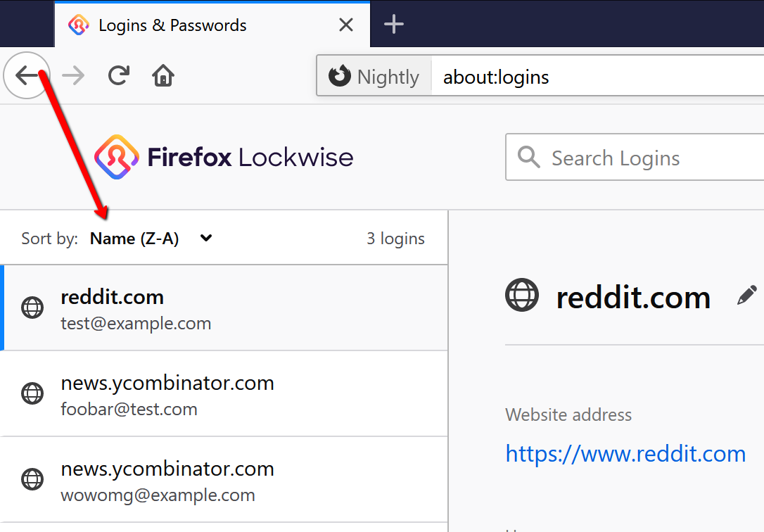Click the magnifier icon in Search Logins

click(529, 158)
